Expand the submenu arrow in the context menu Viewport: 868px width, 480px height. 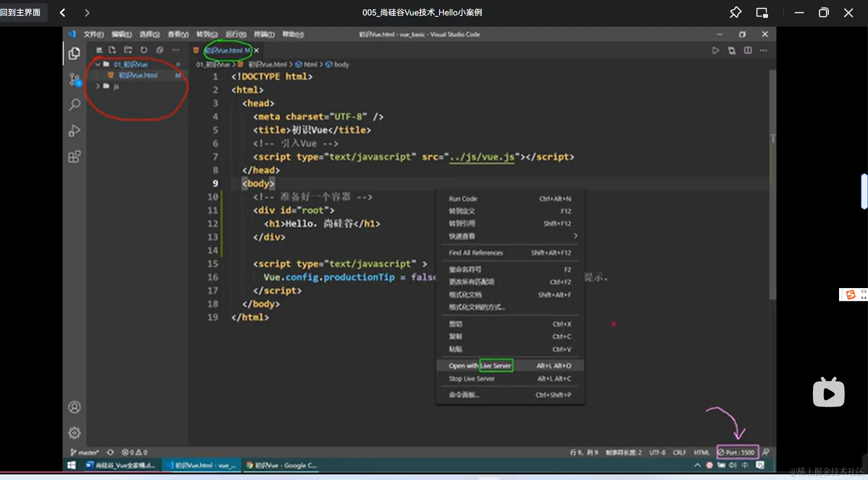(x=576, y=236)
